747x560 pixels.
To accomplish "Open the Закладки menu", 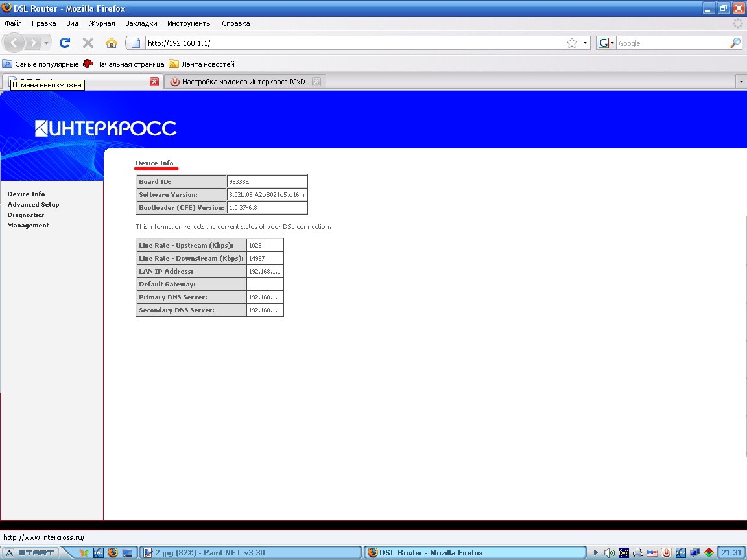I will 141,23.
